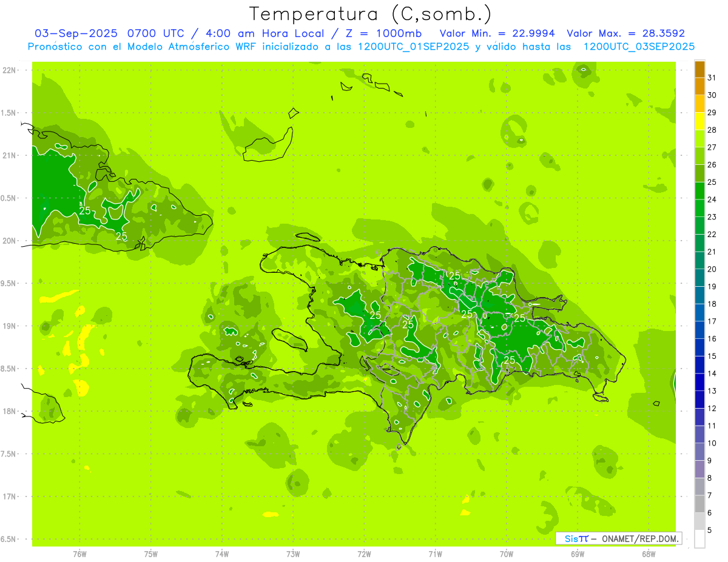Click the '22N' latitude label
728x562 pixels.
click(x=10, y=70)
